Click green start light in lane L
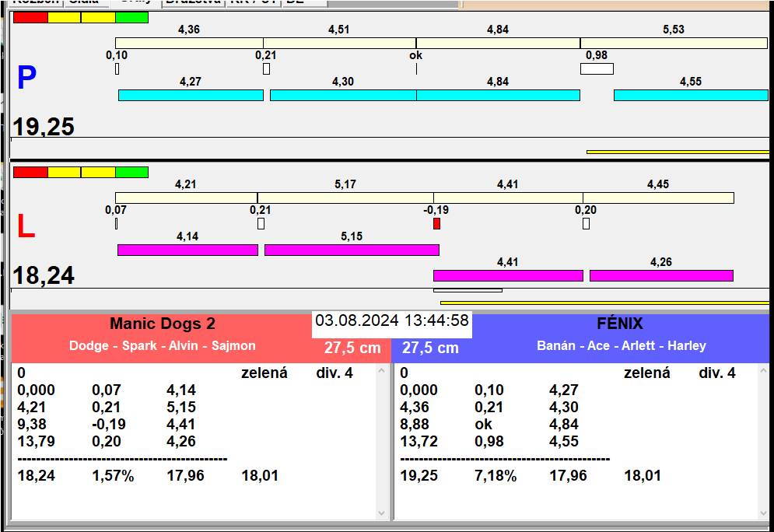Image resolution: width=774 pixels, height=532 pixels. point(131,172)
